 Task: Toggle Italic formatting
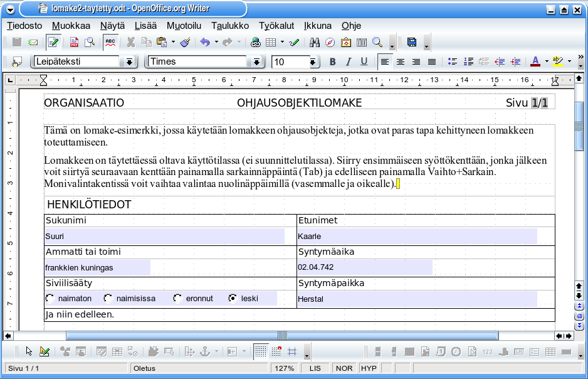coord(349,62)
